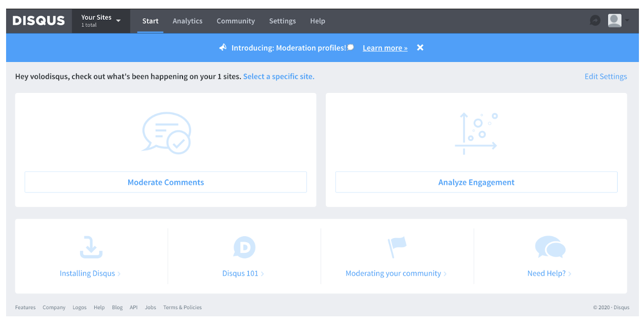Click the moderation flag icon

pos(397,247)
